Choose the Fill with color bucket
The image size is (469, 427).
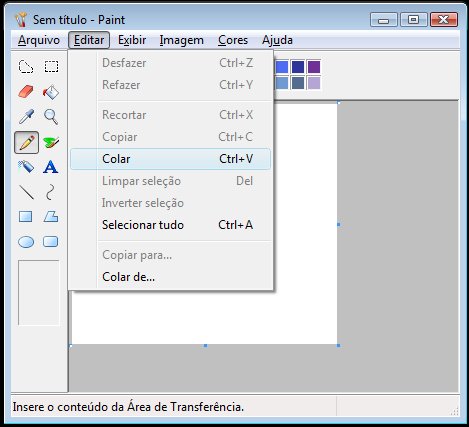51,92
